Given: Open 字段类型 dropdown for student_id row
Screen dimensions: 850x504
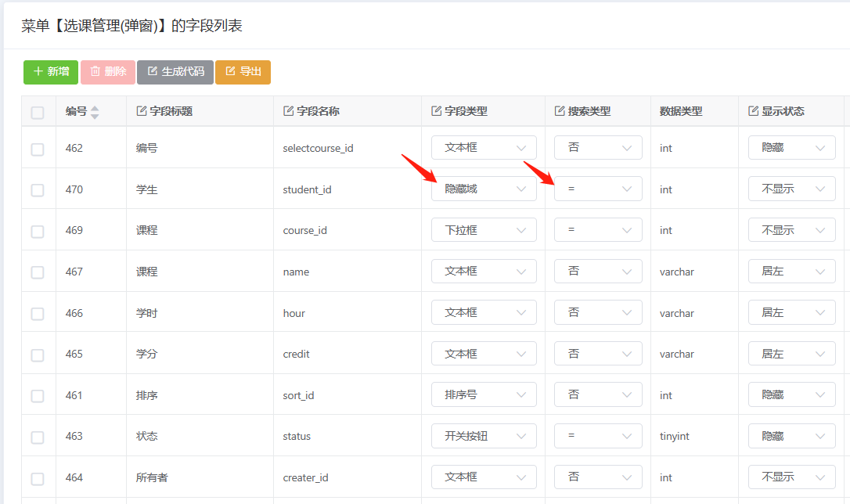Looking at the screenshot, I should [x=484, y=189].
